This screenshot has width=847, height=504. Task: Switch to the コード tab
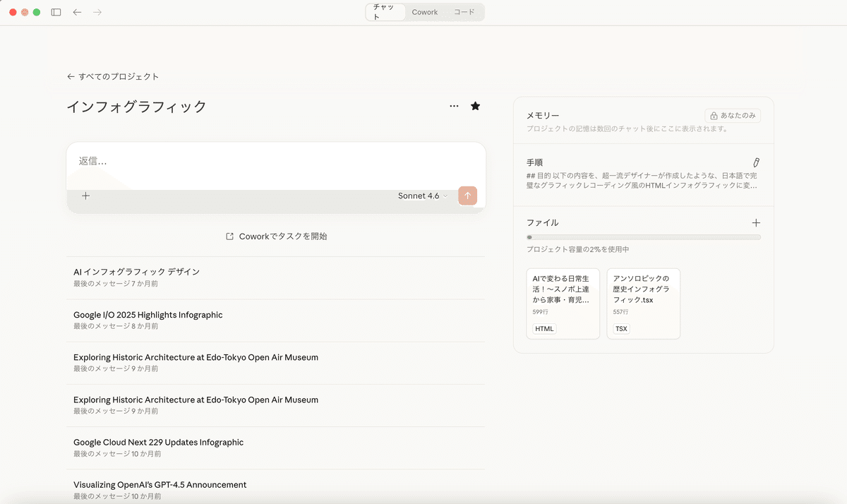coord(464,12)
